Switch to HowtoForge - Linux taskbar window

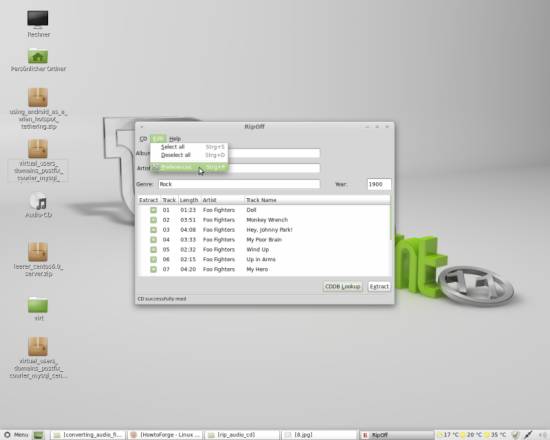pos(165,435)
